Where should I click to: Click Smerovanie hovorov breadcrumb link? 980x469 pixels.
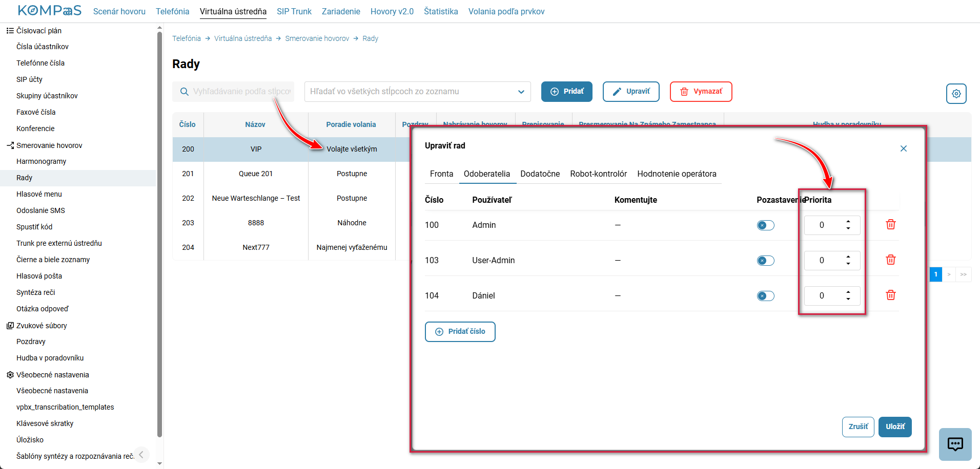pos(317,38)
